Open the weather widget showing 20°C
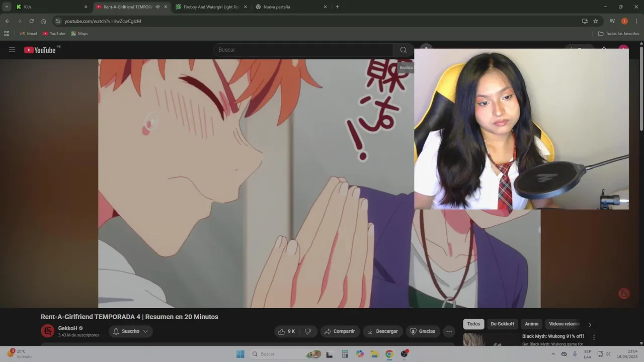The height and width of the screenshot is (362, 644). [x=19, y=354]
